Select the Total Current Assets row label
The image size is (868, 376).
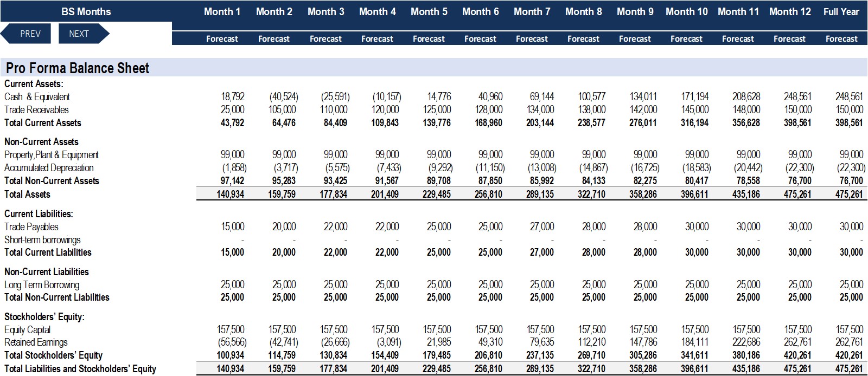pyautogui.click(x=43, y=123)
